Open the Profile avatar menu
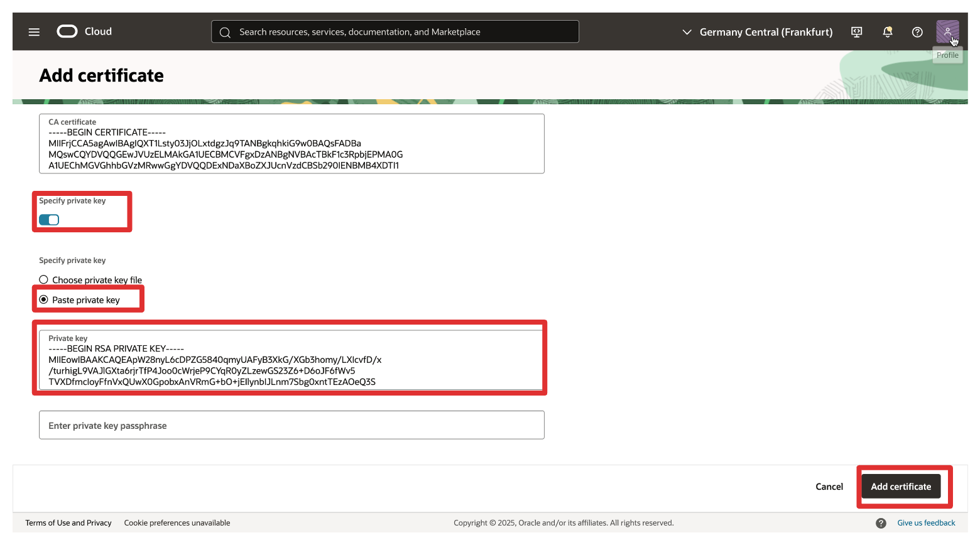The image size is (980, 545). click(x=947, y=31)
